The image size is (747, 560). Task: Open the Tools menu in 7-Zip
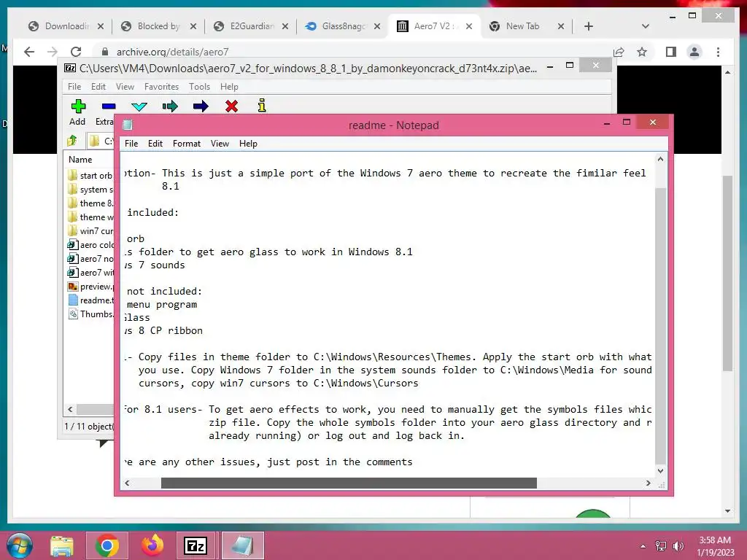pos(199,87)
